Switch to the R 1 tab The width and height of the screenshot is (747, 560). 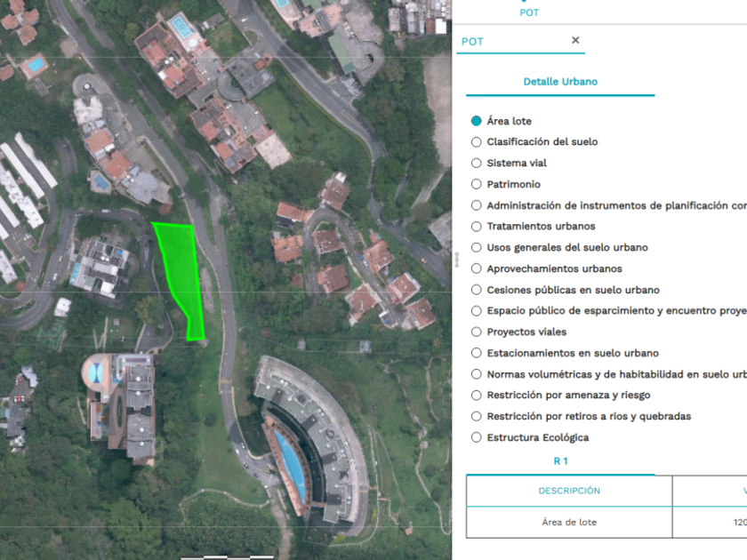(560, 461)
